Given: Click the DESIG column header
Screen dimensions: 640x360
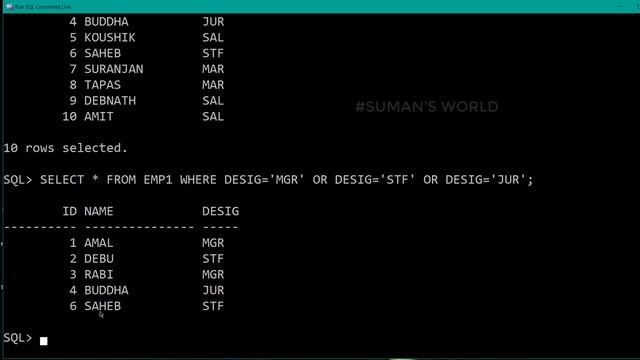Looking at the screenshot, I should [220, 211].
